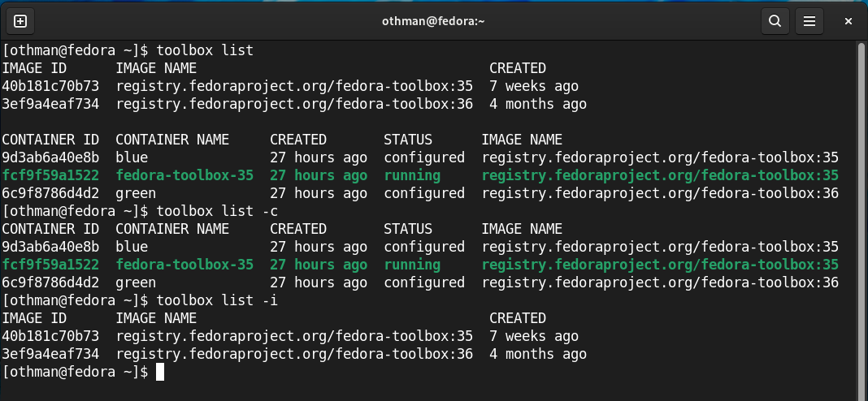Close the terminal window
Image resolution: width=868 pixels, height=401 pixels.
[848, 21]
